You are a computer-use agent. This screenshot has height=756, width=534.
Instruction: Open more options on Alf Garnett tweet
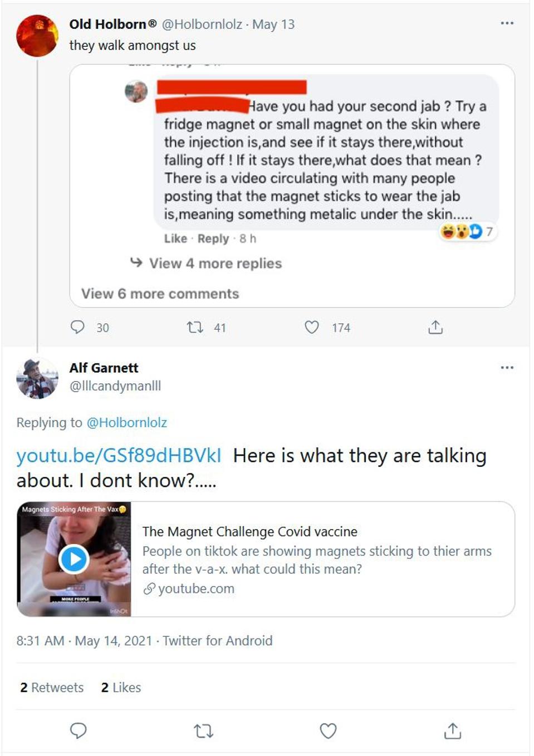(507, 368)
